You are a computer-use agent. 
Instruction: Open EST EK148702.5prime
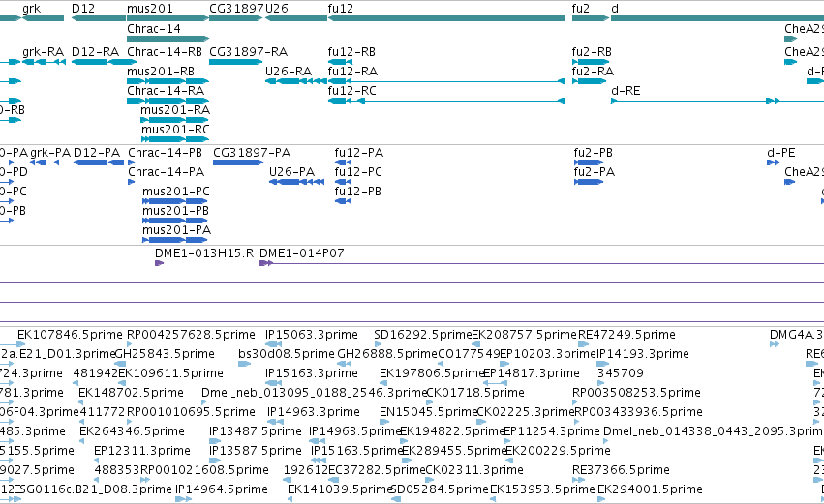(132, 393)
